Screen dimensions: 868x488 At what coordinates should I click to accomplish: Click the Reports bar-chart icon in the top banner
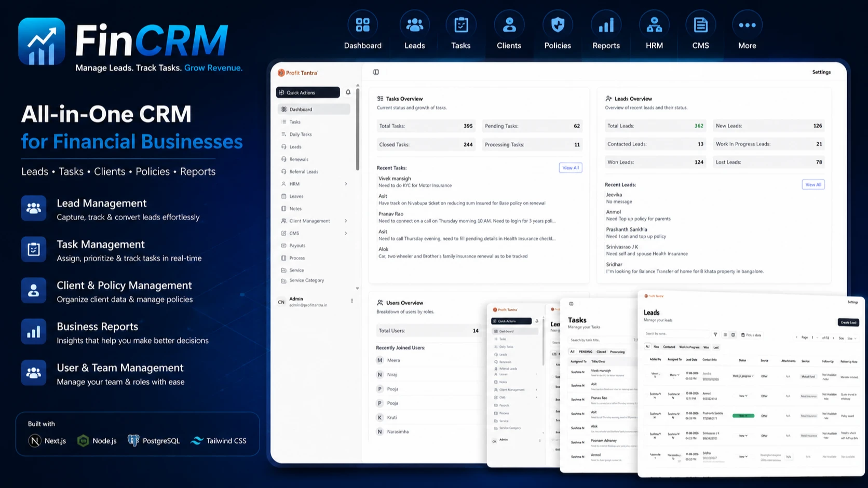606,24
